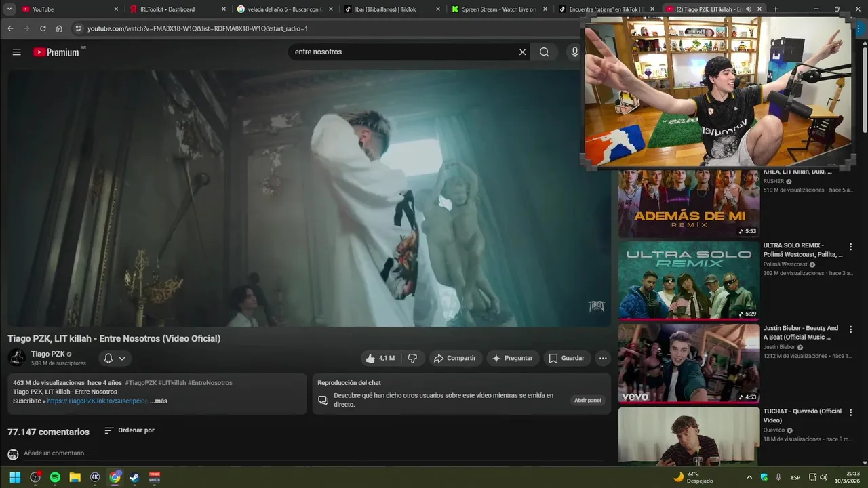Viewport: 868px width, 488px height.
Task: Show hidden system tray icons
Action: click(749, 477)
